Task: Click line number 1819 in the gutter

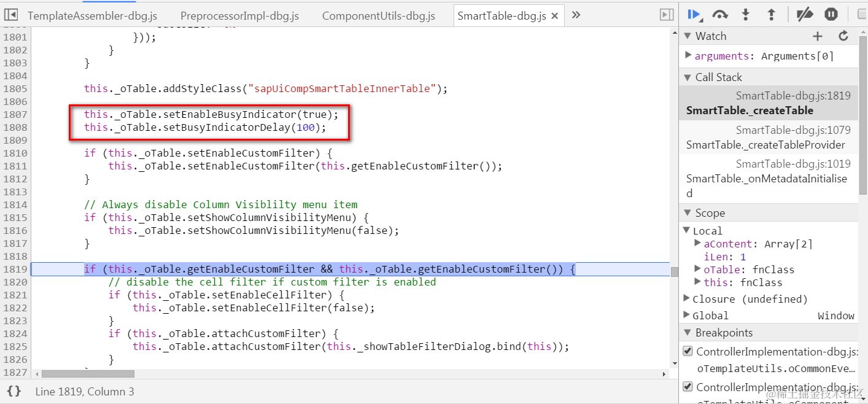Action: 15,269
